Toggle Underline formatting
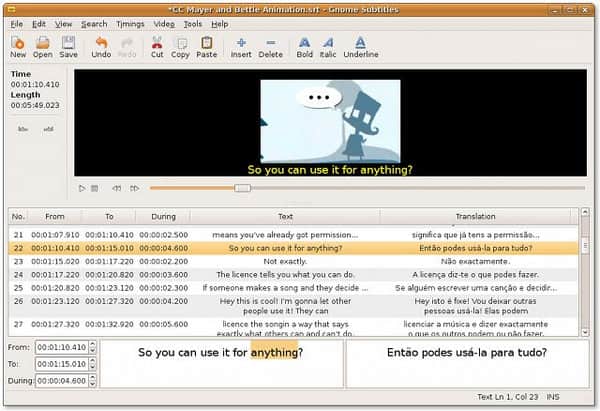 tap(361, 47)
